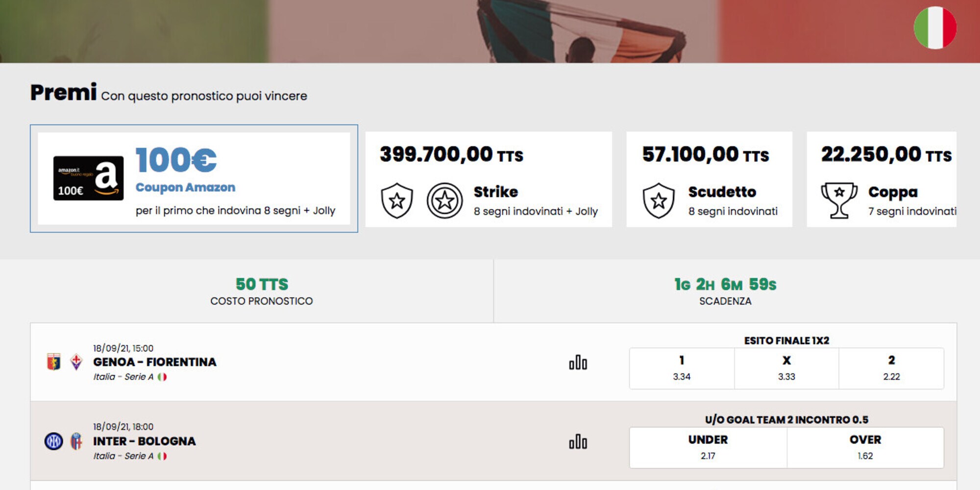
Task: Pick UNDER 2.17 for Inter - Bologna
Action: tap(708, 447)
